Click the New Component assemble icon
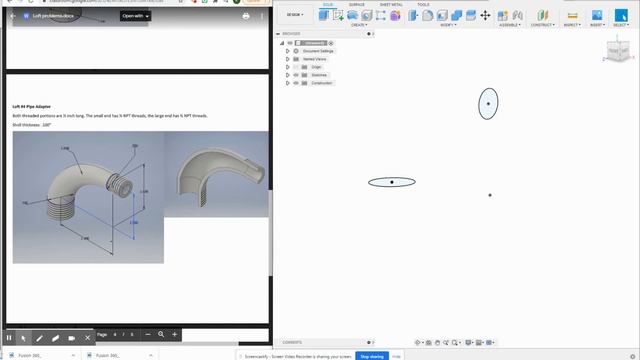 503,16
